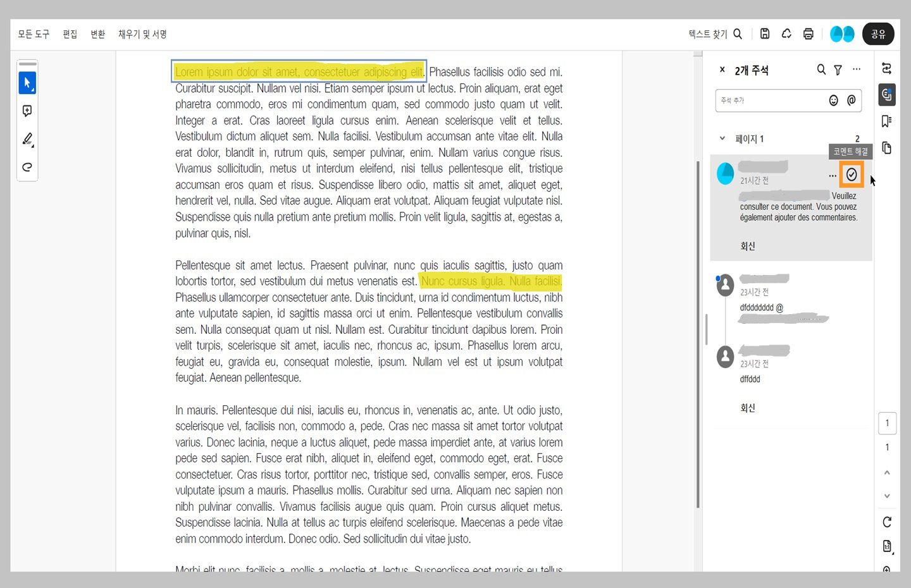The height and width of the screenshot is (588, 911).
Task: Select the freehand draw tool
Action: click(x=27, y=167)
